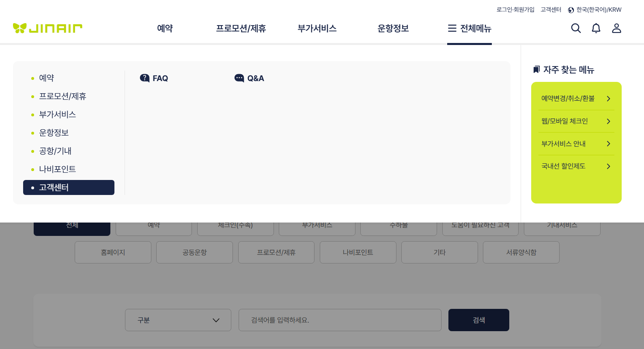644x349 pixels.
Task: Click the chevron next to 예약변경/취소/환불
Action: tap(608, 98)
